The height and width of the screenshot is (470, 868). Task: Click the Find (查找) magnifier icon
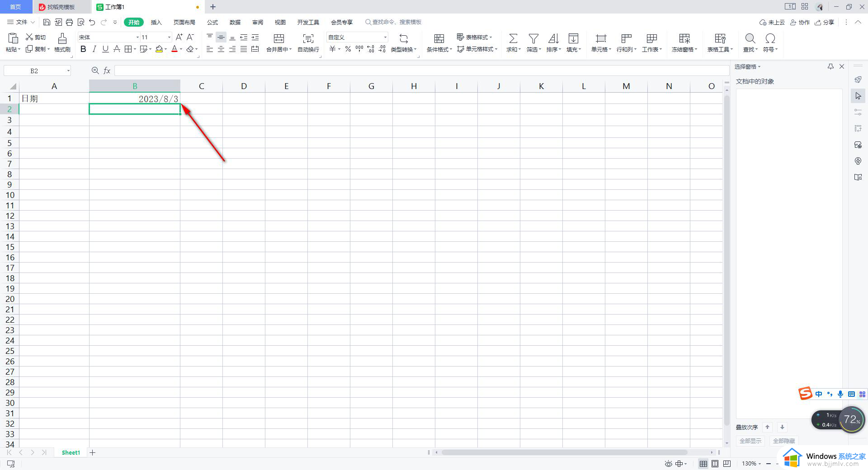coord(750,38)
